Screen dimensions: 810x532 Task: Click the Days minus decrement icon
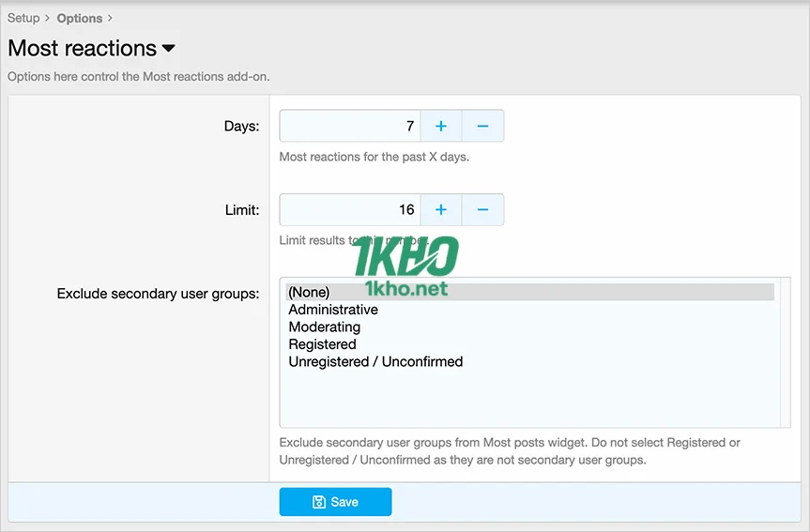(x=482, y=126)
